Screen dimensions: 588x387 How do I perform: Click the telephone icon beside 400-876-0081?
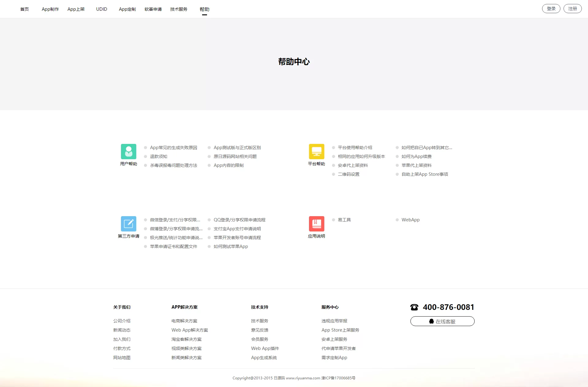[414, 307]
